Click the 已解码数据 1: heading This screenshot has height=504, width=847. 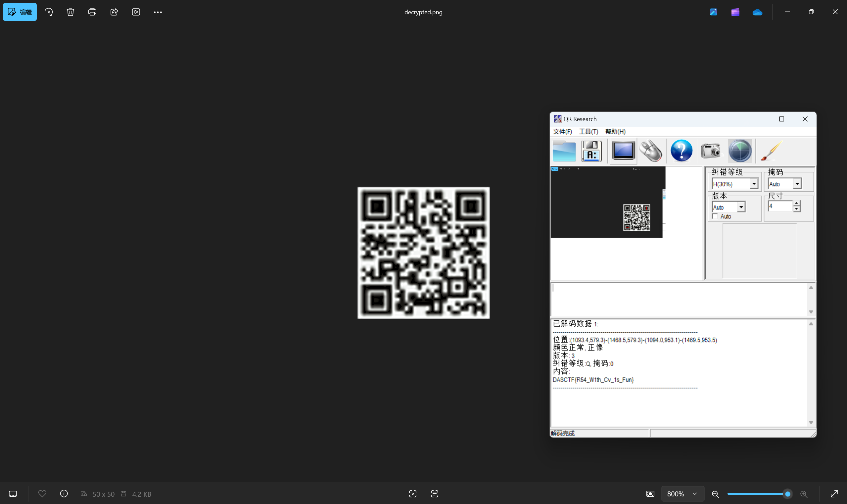[x=575, y=324]
